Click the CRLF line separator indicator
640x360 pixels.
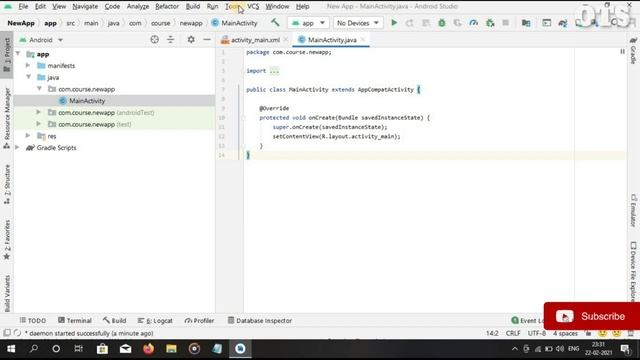pyautogui.click(x=513, y=333)
